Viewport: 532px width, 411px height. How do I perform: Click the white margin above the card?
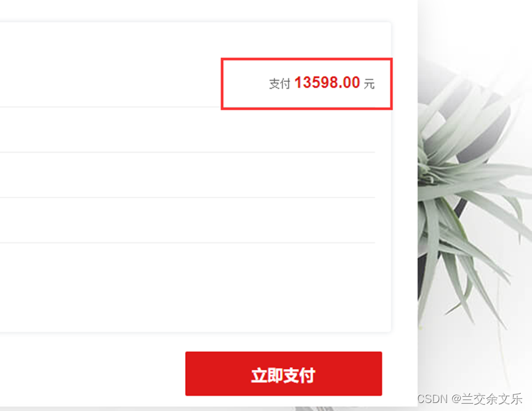pyautogui.click(x=208, y=11)
